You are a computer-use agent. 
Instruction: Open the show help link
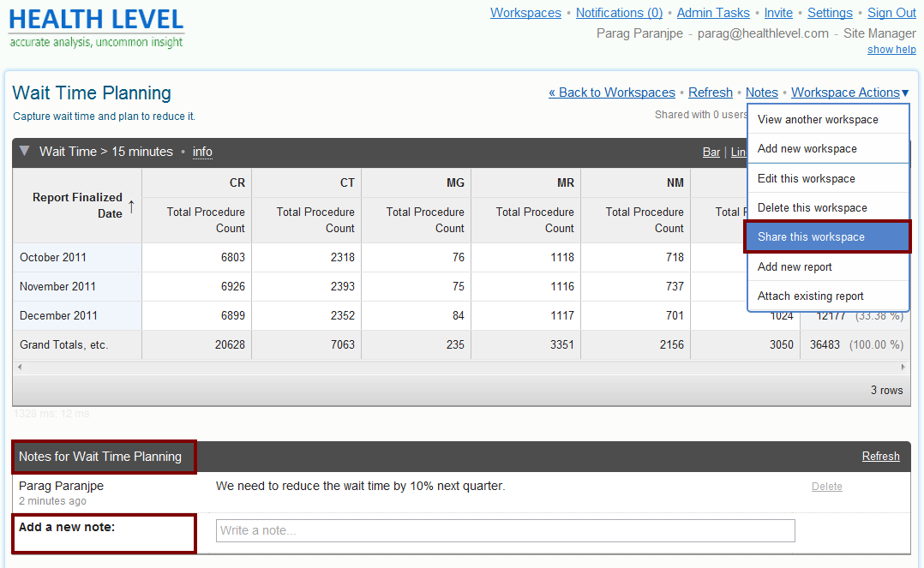click(x=891, y=50)
